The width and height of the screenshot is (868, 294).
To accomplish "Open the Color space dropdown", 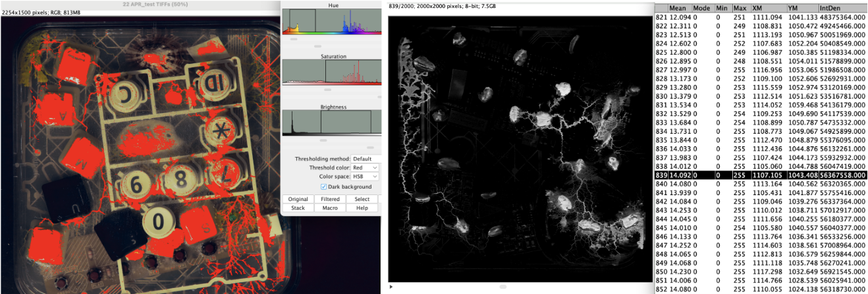I will [366, 177].
